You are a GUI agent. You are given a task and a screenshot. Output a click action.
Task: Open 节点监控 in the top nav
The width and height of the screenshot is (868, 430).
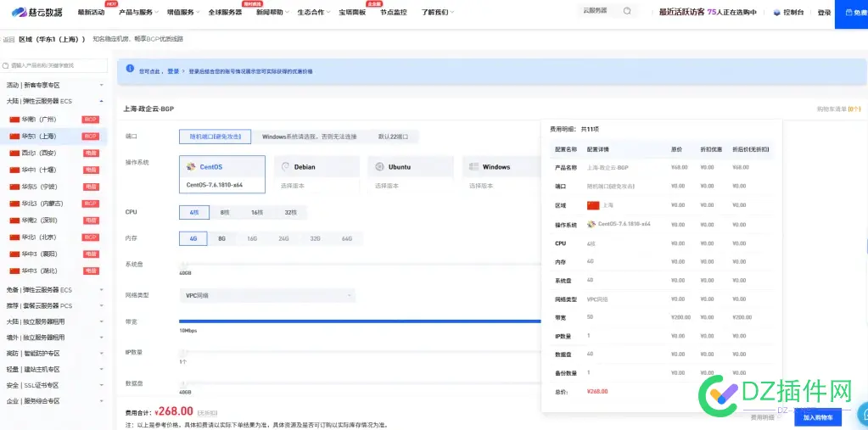(x=394, y=12)
